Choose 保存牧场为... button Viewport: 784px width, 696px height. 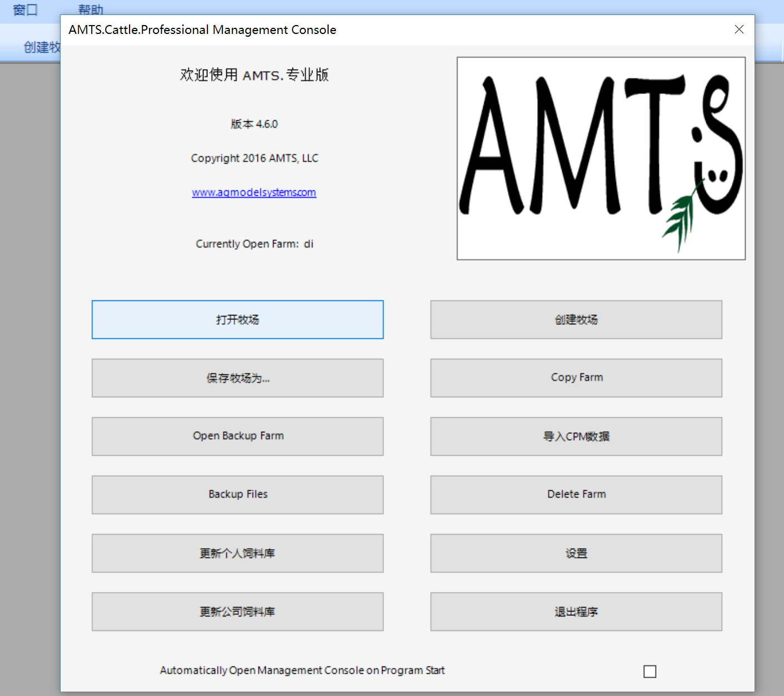[x=237, y=378]
